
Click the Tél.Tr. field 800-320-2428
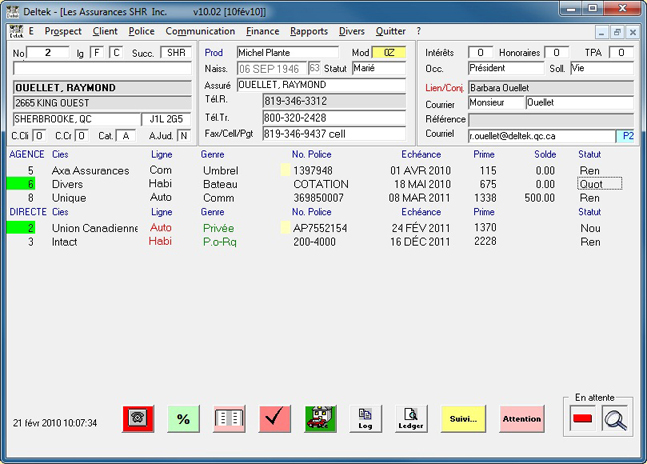click(x=334, y=118)
